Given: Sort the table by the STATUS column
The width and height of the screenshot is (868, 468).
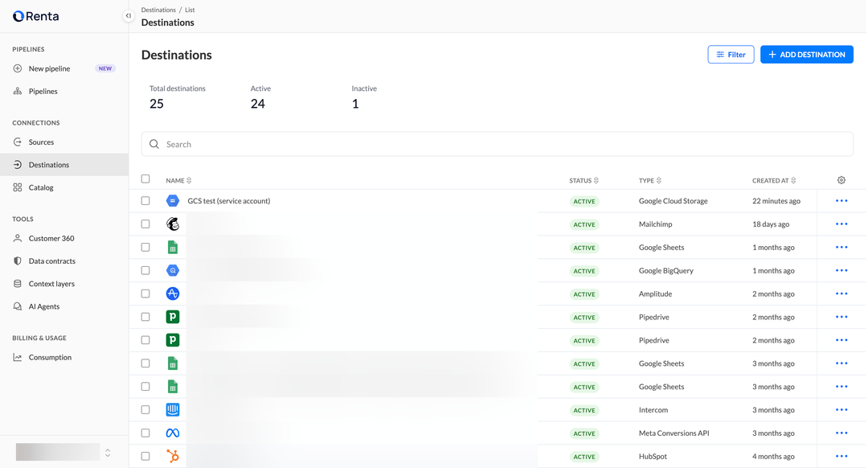Looking at the screenshot, I should [584, 181].
